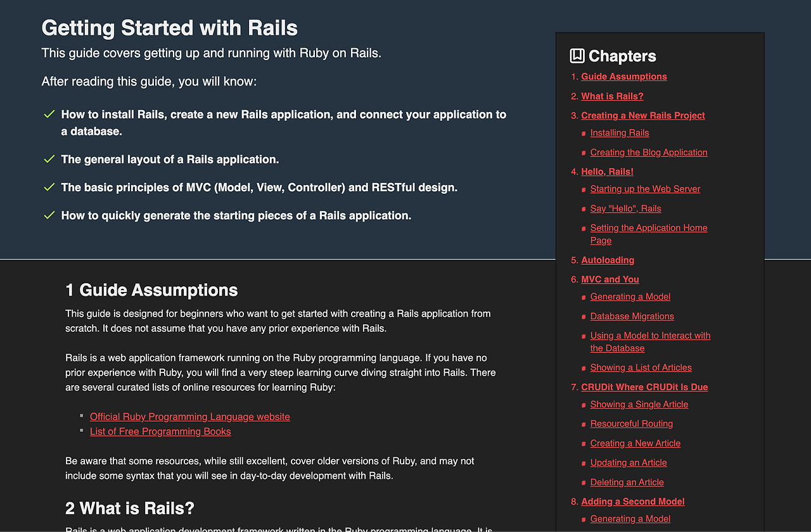Click the checkmark next to general layout item

49,159
